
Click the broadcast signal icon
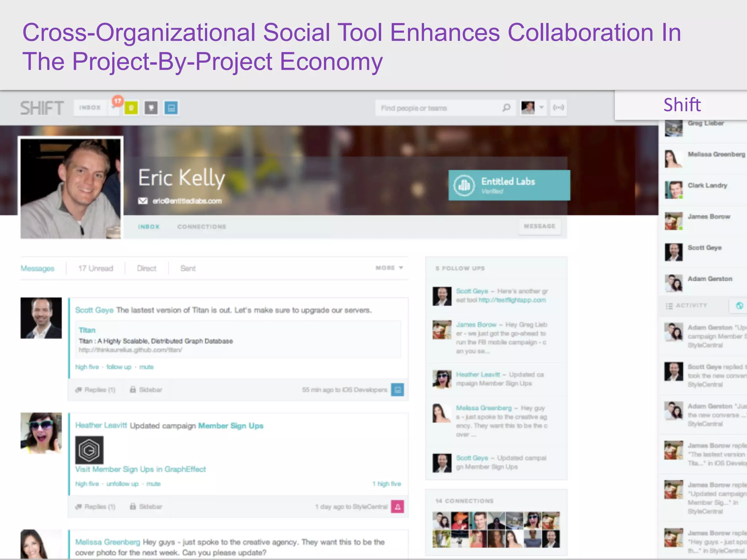[x=558, y=108]
